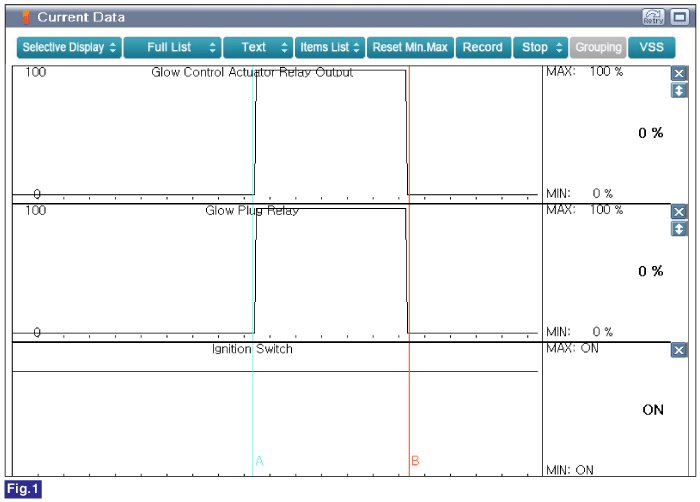Click Glow Control Actuator MIN: 0 % value
The height and width of the screenshot is (502, 700).
coord(579,193)
